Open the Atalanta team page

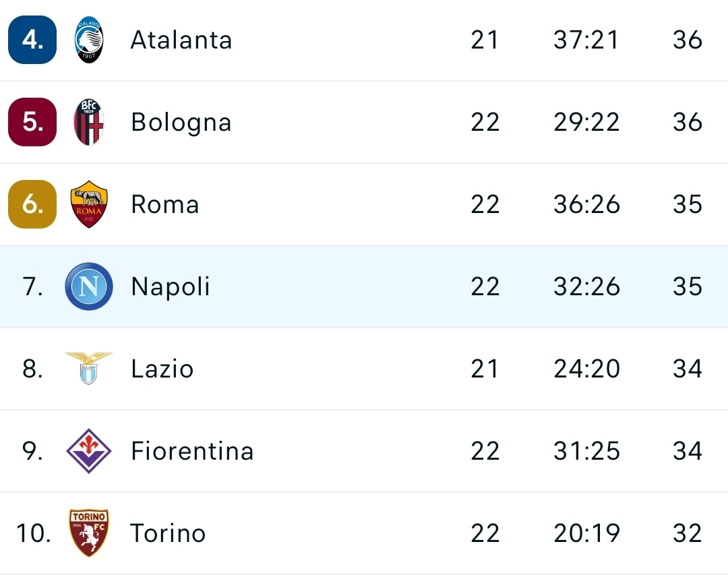click(181, 40)
